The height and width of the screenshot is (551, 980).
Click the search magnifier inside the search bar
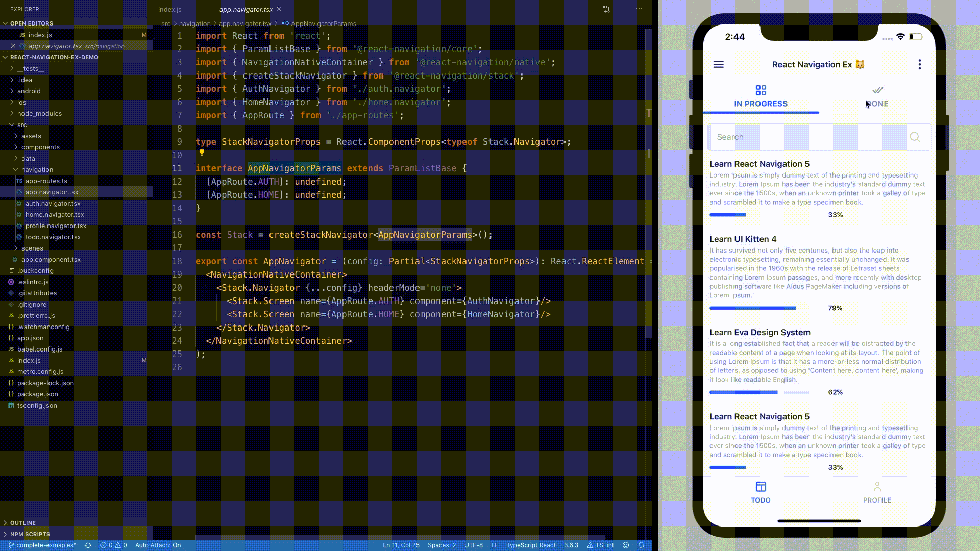tap(914, 137)
